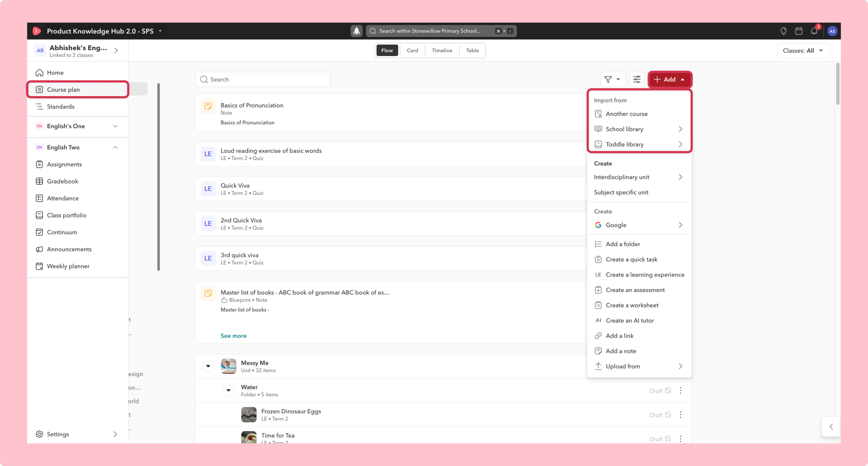Click the Messy Me unit thumbnail
This screenshot has width=868, height=466.
pos(228,366)
